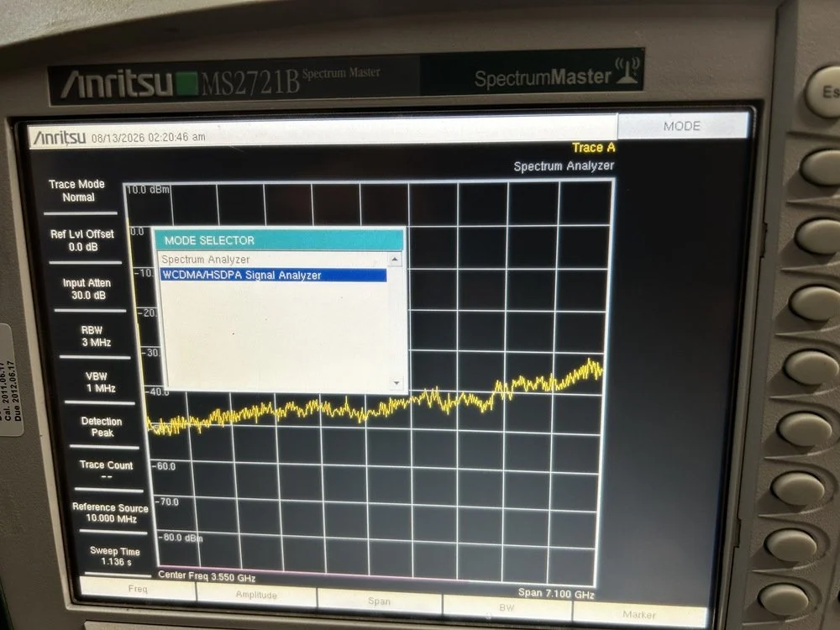Click the -70.0 scale label
Image resolution: width=840 pixels, height=630 pixels.
coord(167,502)
